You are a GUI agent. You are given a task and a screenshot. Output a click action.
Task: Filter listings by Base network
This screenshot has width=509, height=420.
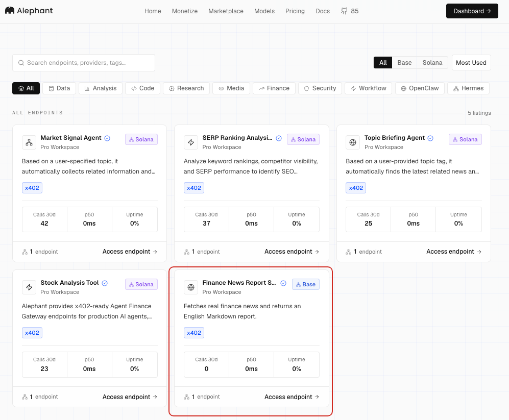pyautogui.click(x=404, y=63)
